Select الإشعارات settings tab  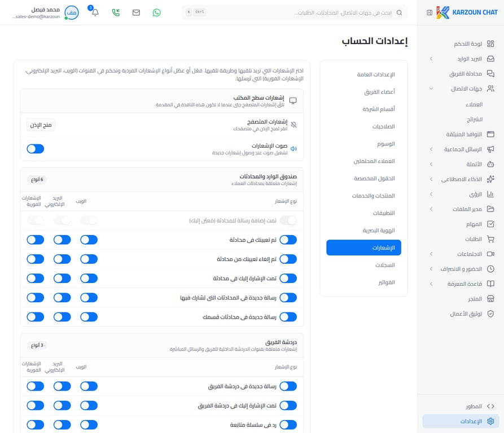tap(363, 248)
